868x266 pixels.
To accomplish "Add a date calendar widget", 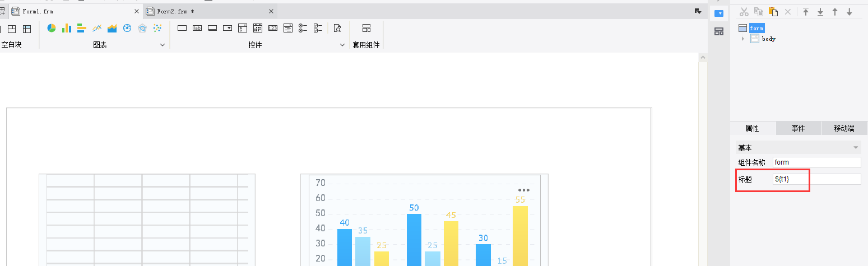I will 258,28.
